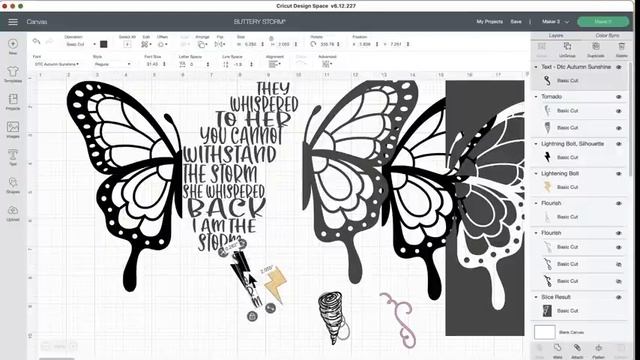The width and height of the screenshot is (640, 360).
Task: Collapse the Text - Dtc Autumn Sunshine group
Action: point(536,67)
